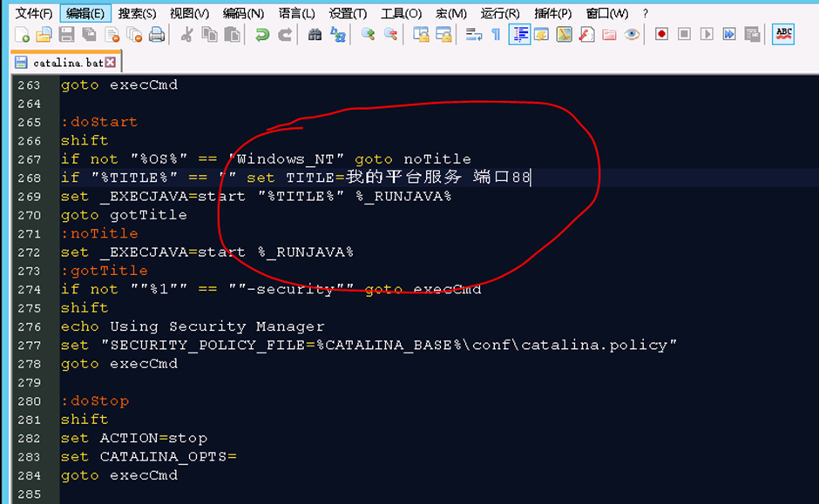
Task: Open the 设置(T) menu
Action: pyautogui.click(x=348, y=13)
